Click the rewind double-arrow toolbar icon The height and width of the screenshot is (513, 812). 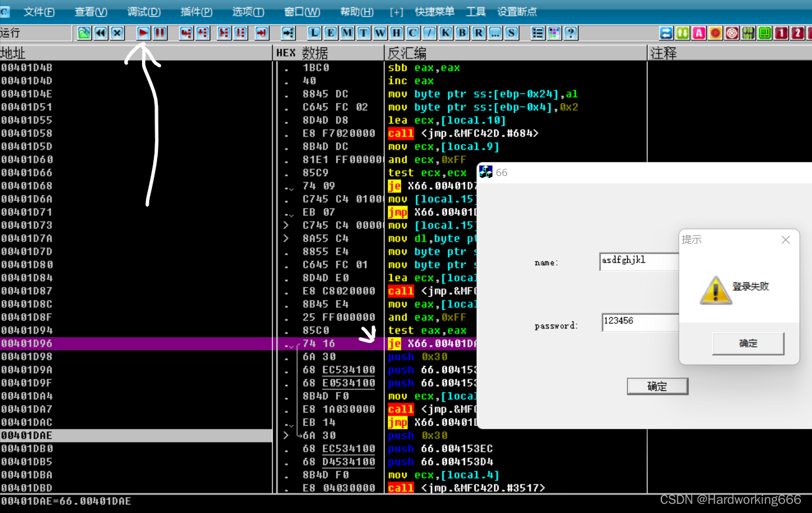101,33
